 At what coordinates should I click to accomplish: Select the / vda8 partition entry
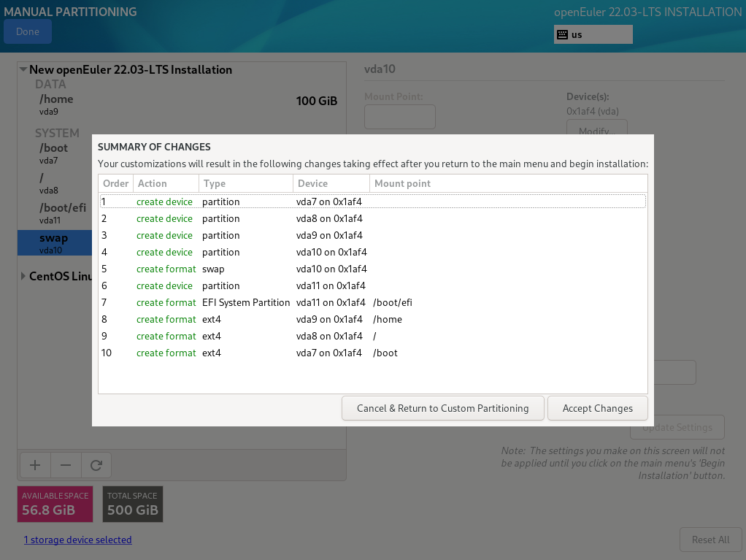pos(54,183)
